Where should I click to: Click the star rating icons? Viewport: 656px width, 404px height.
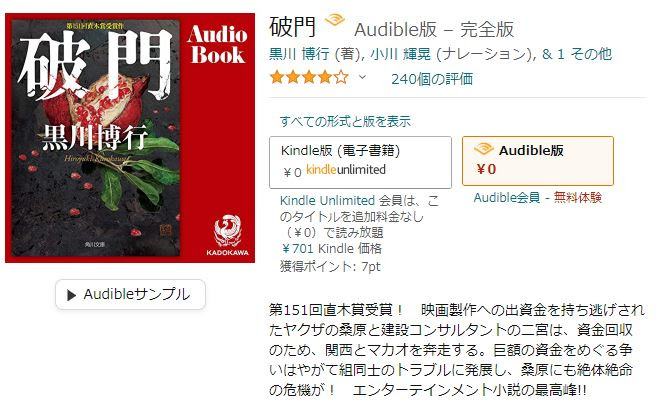[x=309, y=78]
